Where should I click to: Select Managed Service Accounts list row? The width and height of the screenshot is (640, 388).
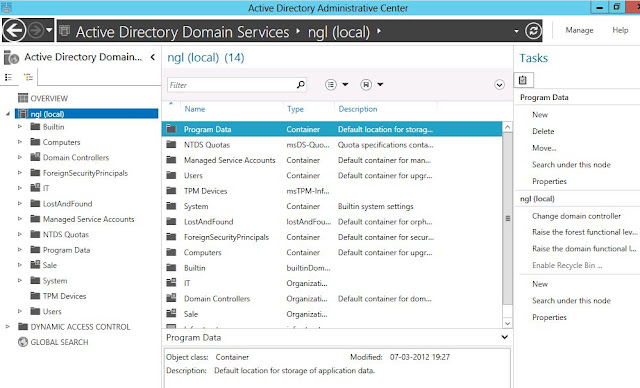[x=332, y=160]
